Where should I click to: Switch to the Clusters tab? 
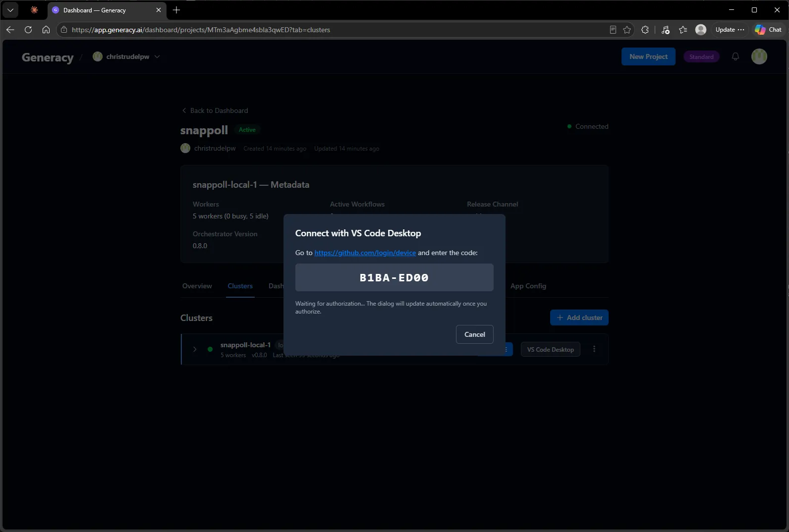240,286
